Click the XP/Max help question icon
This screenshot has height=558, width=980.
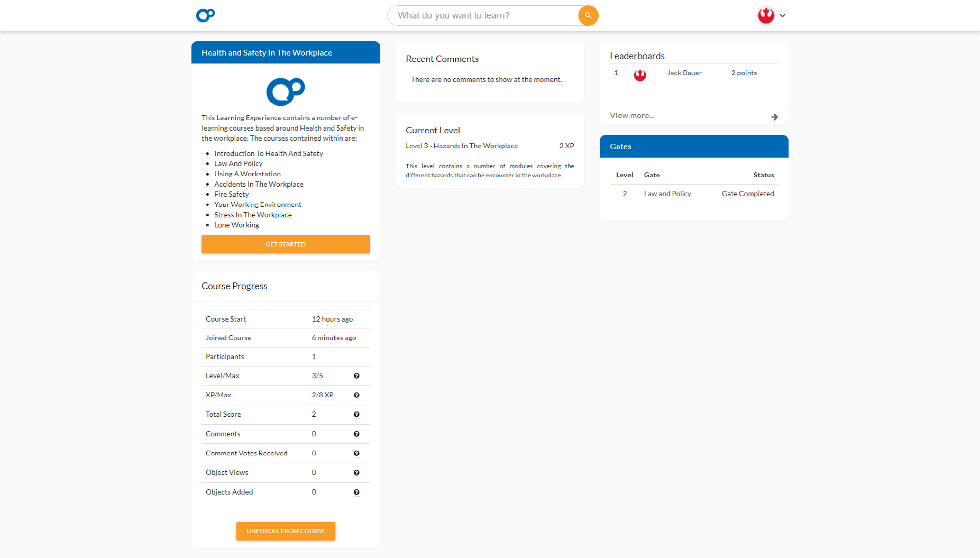(x=356, y=395)
